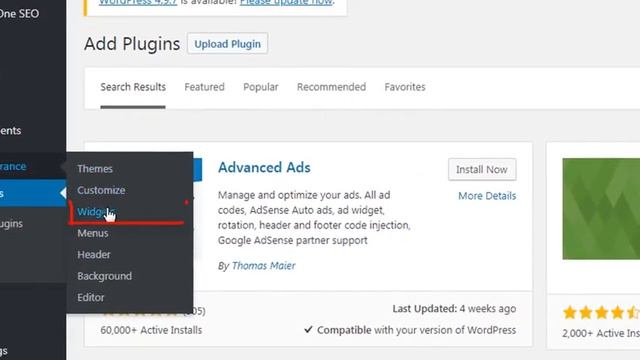Viewport: 640px width, 360px height.
Task: Install the Advanced Ads plugin now
Action: (x=482, y=169)
